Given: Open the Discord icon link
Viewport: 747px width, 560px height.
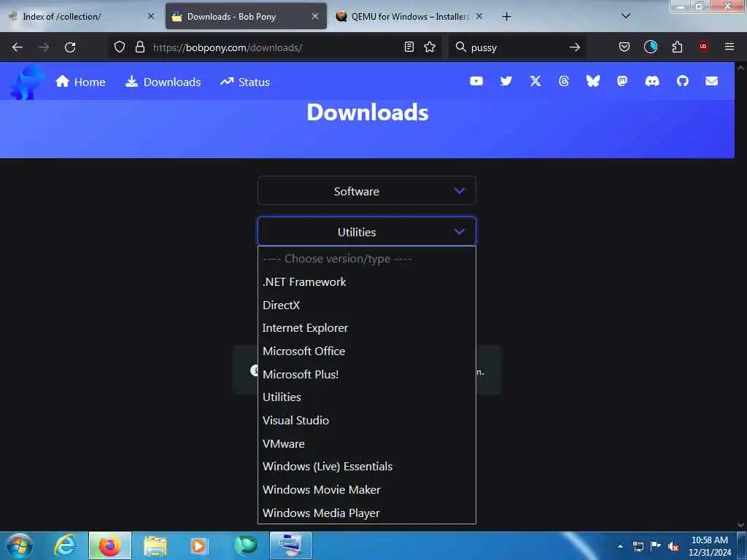Looking at the screenshot, I should click(x=652, y=82).
